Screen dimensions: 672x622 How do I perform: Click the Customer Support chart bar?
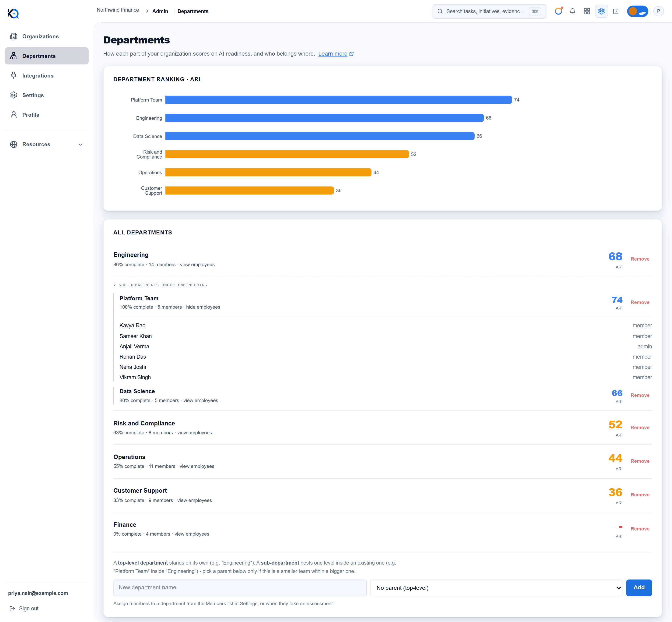click(x=250, y=191)
